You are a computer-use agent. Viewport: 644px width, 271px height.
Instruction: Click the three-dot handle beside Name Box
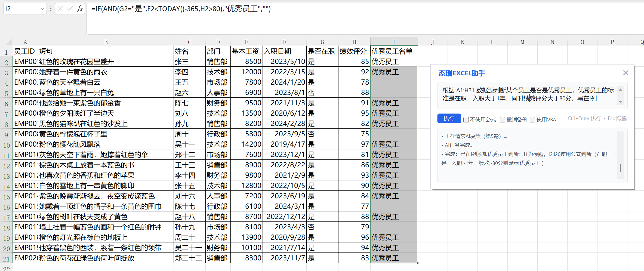coord(51,9)
